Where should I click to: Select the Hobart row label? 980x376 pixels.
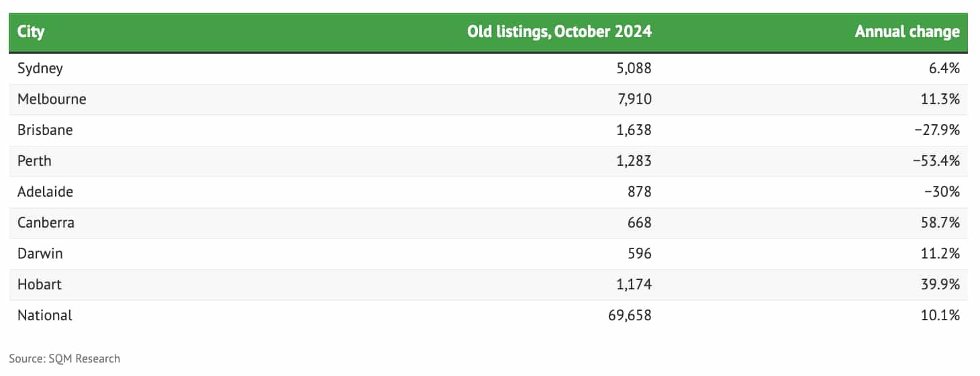tap(40, 285)
